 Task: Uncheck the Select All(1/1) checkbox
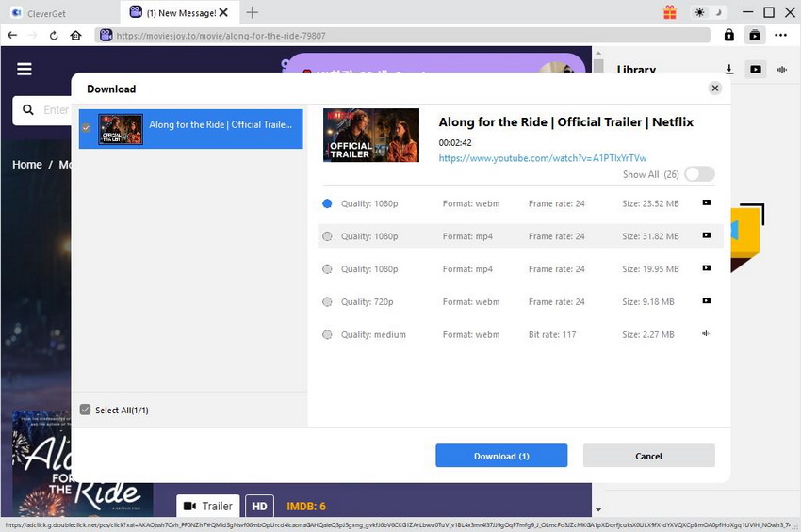[x=86, y=411]
